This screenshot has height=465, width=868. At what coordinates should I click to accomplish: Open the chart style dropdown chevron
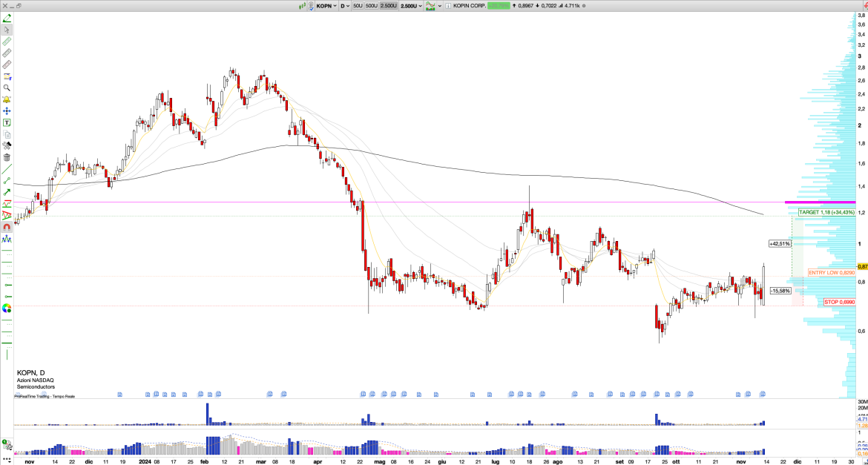pos(440,6)
